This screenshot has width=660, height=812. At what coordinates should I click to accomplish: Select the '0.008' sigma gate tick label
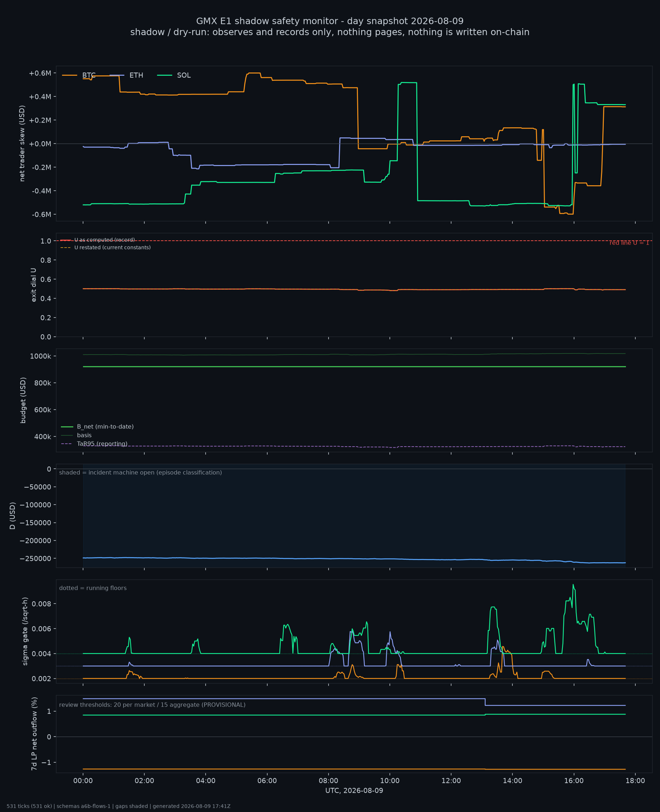click(41, 604)
